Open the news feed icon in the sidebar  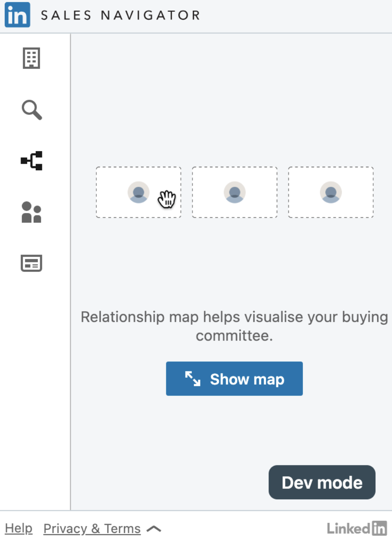coord(31,263)
